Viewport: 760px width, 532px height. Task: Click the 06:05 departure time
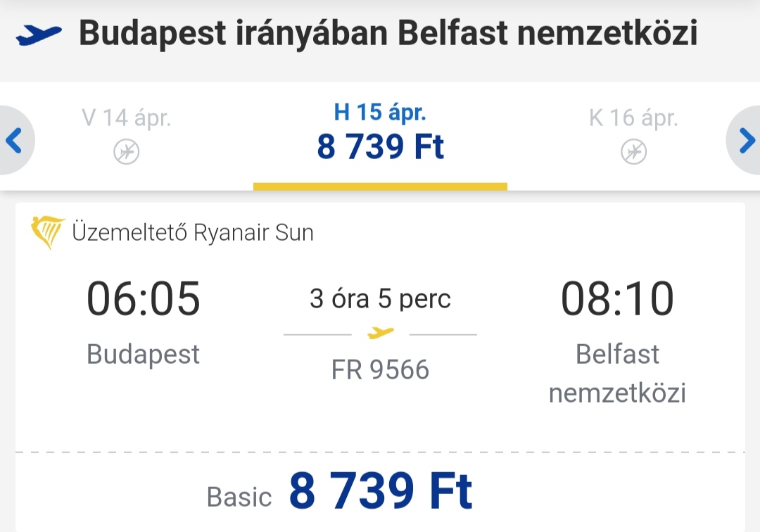[144, 298]
